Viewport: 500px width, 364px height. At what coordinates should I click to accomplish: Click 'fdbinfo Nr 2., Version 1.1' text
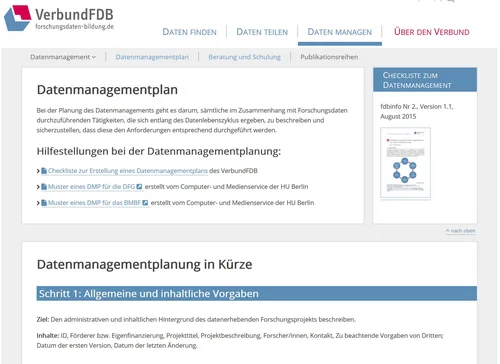coord(417,107)
